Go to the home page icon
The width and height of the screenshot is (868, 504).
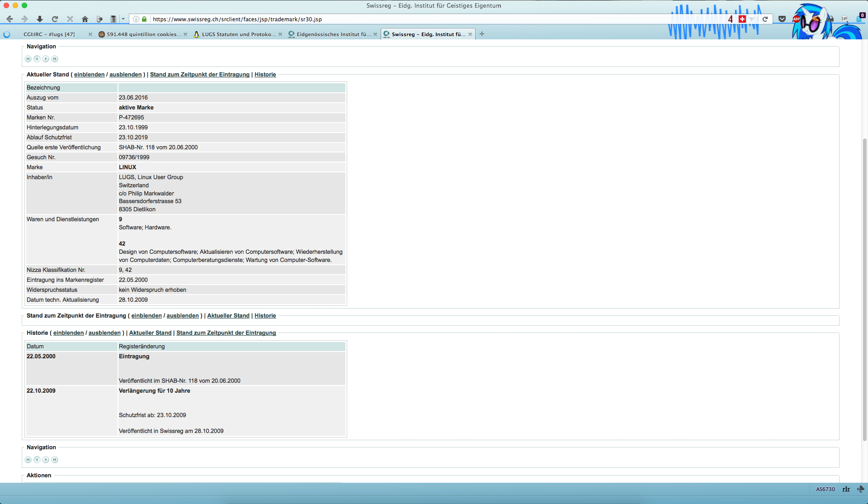click(x=85, y=19)
